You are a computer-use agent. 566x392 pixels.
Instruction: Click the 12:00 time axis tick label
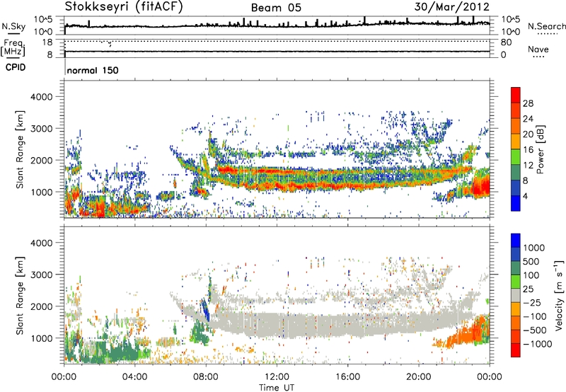tap(277, 377)
